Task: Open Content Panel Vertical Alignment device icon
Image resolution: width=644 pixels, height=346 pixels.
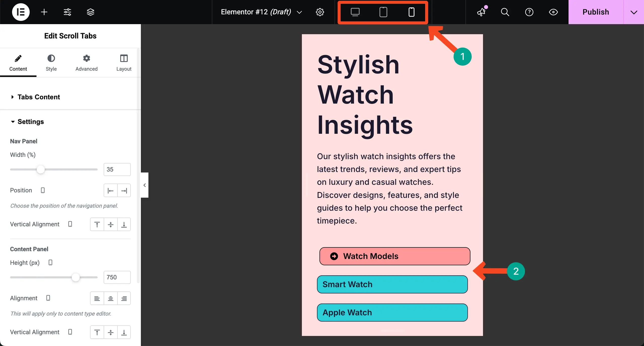Action: [x=70, y=332]
